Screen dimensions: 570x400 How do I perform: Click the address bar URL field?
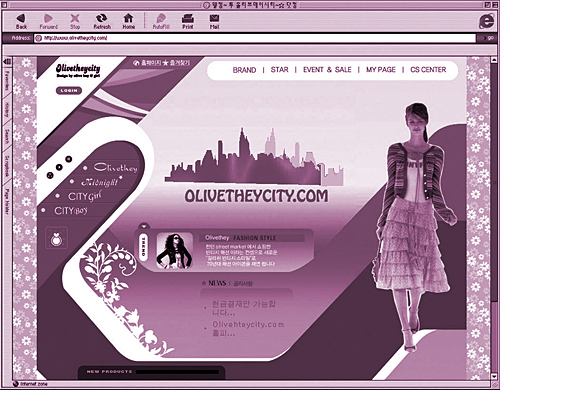coord(255,38)
